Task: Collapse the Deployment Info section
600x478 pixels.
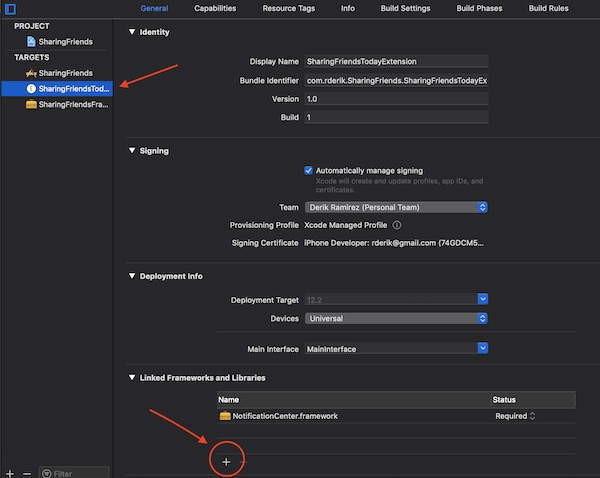Action: (x=132, y=276)
